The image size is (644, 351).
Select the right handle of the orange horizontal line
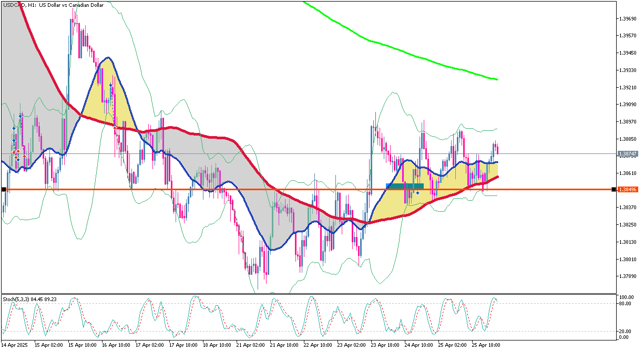(x=614, y=189)
